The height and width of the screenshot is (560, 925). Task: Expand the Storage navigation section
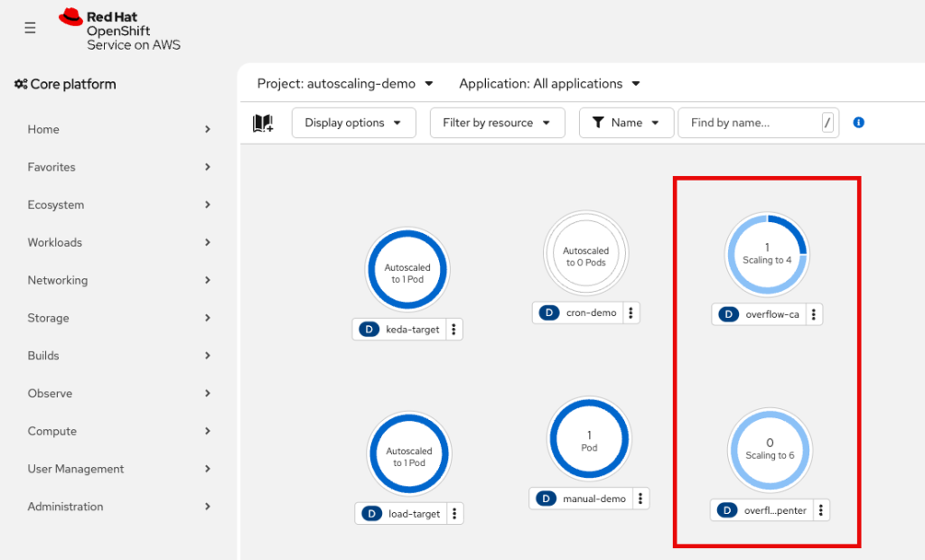pos(118,318)
